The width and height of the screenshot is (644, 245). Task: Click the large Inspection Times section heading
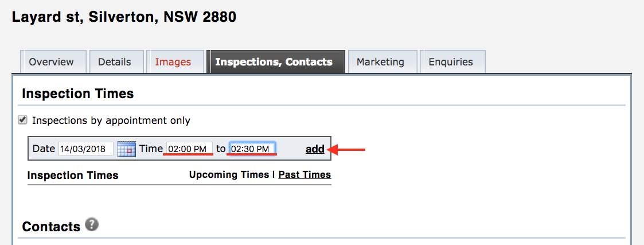pos(77,94)
